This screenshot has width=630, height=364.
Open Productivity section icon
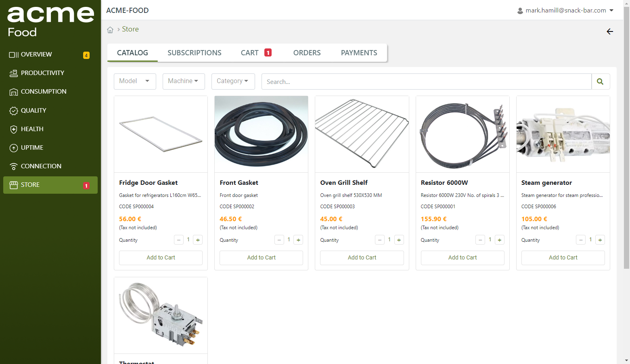14,73
